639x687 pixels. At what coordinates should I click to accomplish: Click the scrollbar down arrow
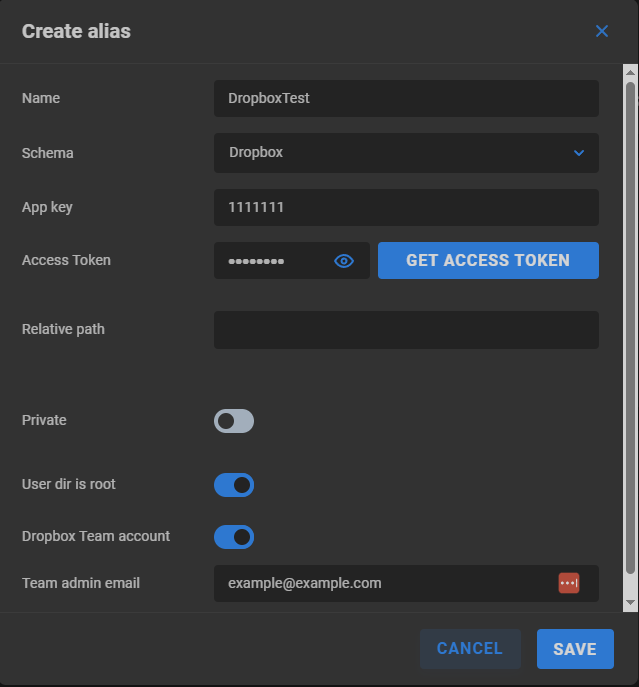[630, 603]
